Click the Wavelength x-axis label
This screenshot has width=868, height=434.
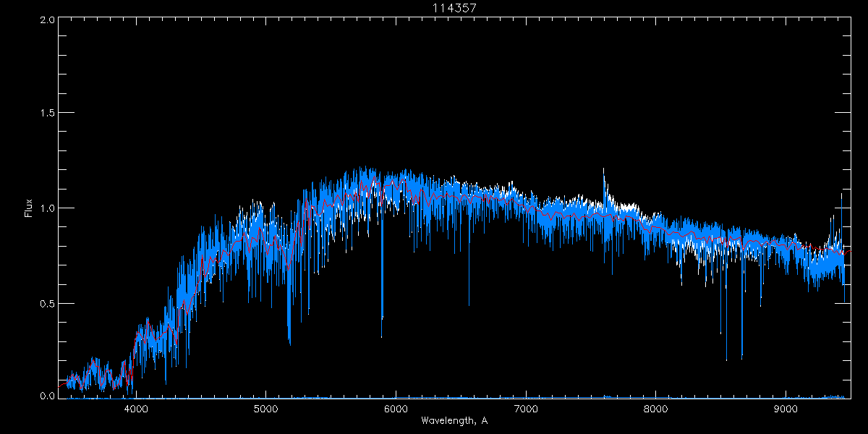click(454, 420)
